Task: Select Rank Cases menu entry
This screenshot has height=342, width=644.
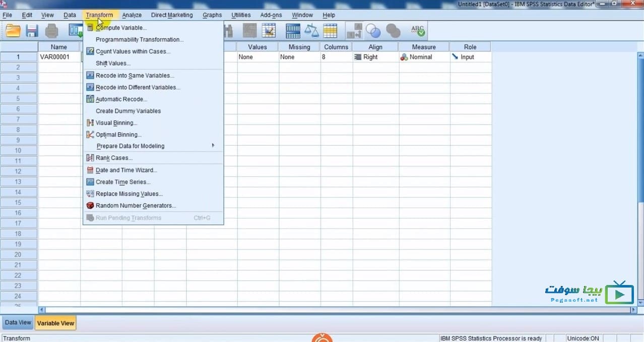Action: pos(153,158)
